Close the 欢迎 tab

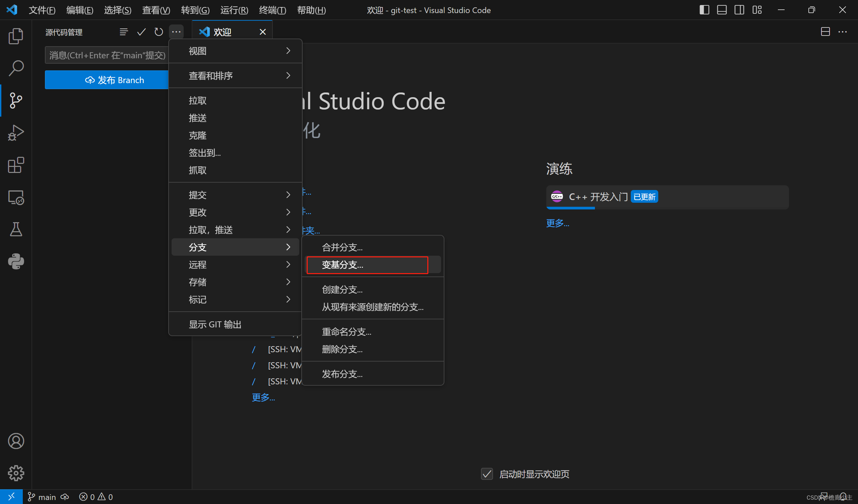coord(262,32)
